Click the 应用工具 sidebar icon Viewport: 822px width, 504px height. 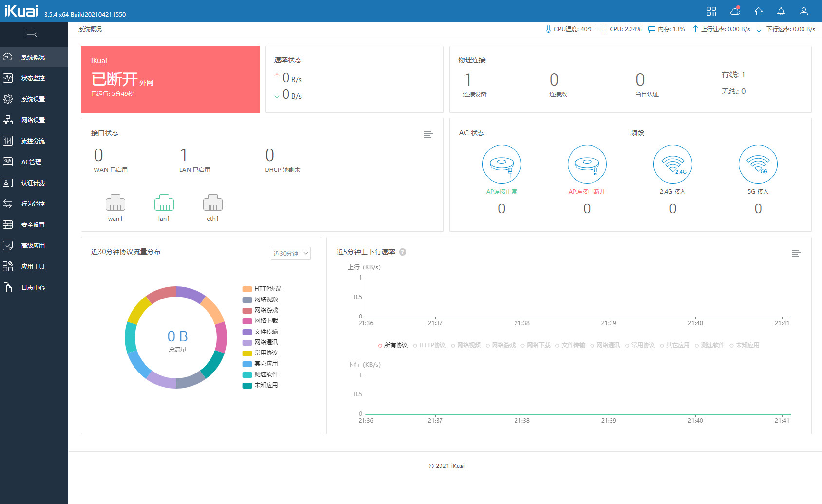[8, 266]
